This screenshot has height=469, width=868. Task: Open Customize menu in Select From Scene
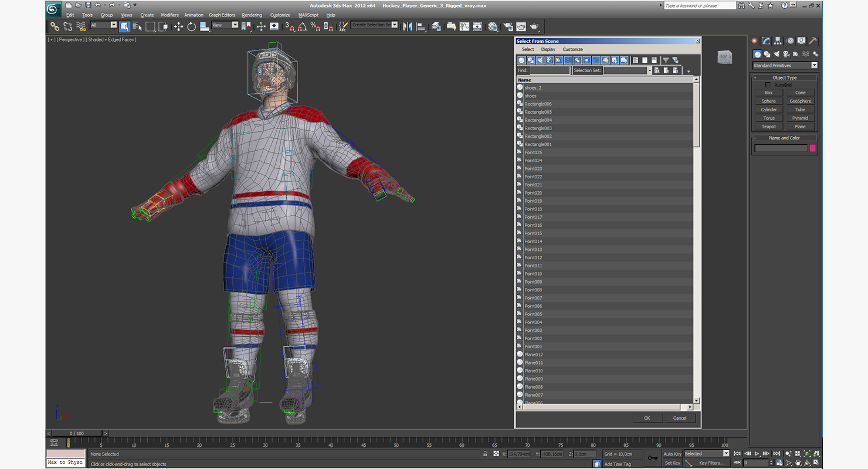pos(572,49)
